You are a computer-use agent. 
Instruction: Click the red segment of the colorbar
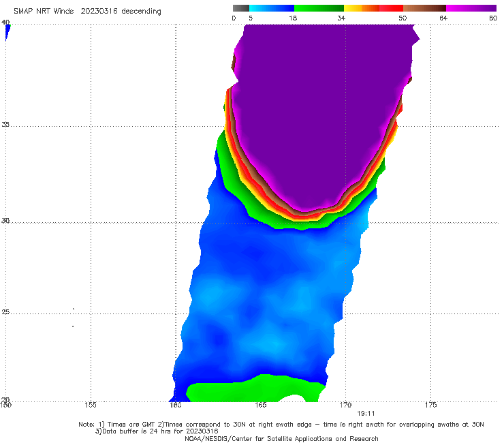pos(391,8)
